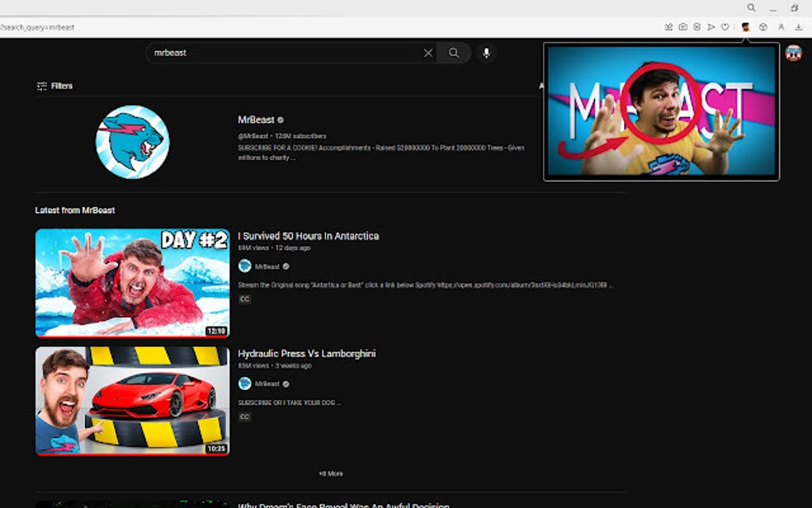Click the CC badge on the Antarctica video
The width and height of the screenshot is (812, 508).
click(244, 300)
